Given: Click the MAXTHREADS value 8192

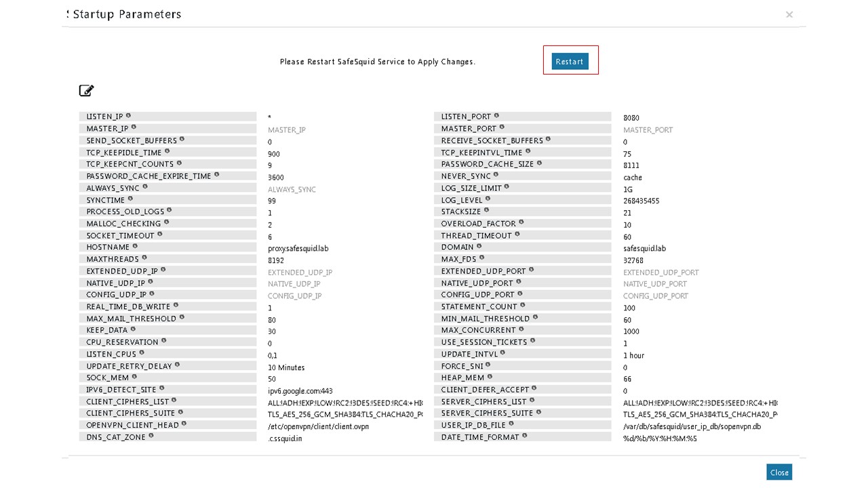Looking at the screenshot, I should [276, 260].
